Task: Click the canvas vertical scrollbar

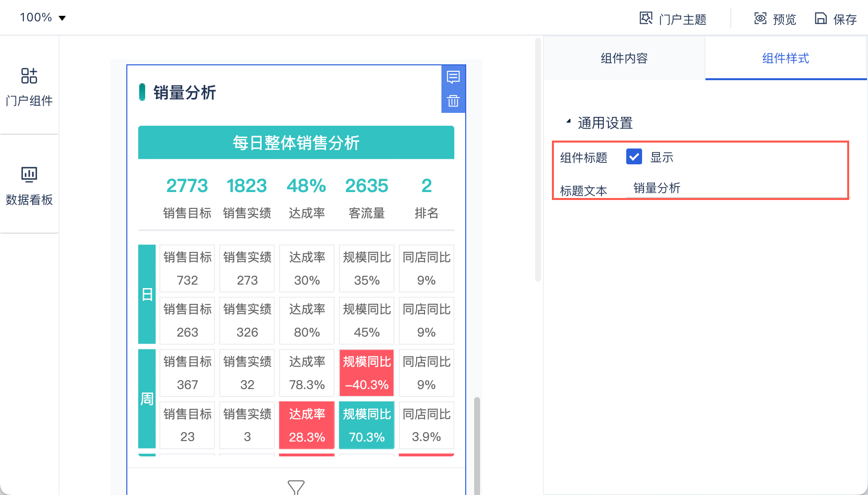Action: pyautogui.click(x=538, y=159)
